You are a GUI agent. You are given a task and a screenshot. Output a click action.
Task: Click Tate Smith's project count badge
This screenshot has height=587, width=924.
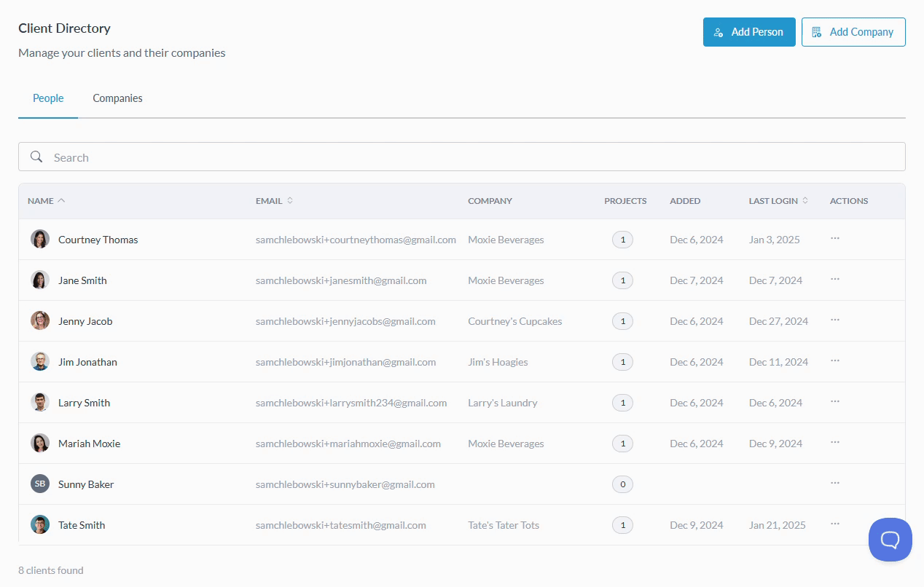(x=622, y=525)
